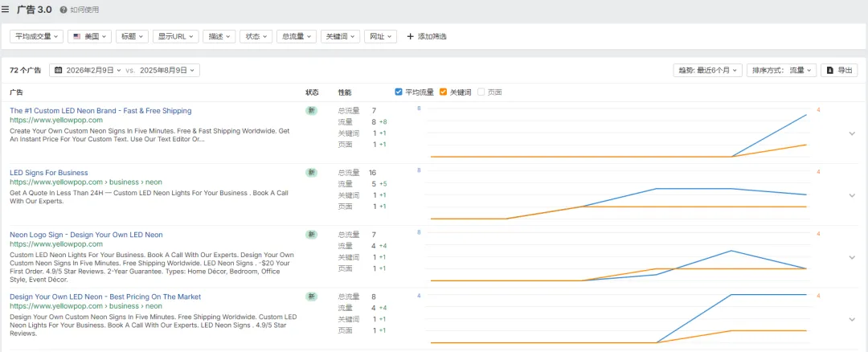
Task: Click the blue line on first ad chart
Action: coord(770,135)
